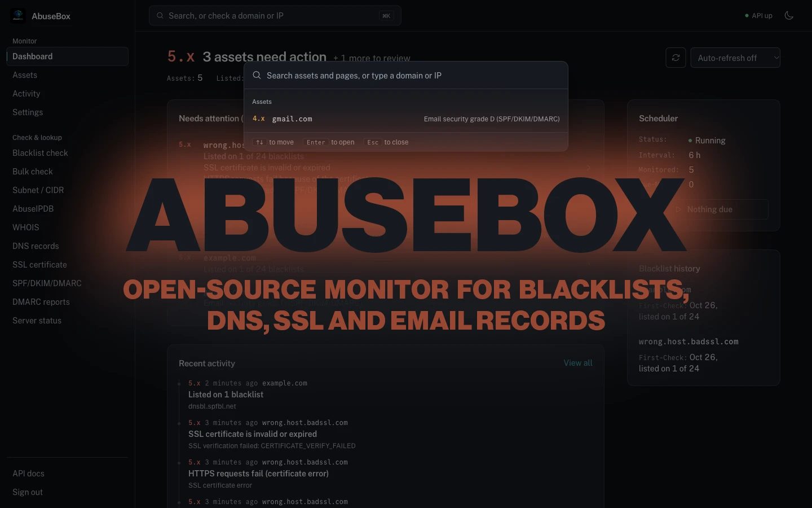Screen dimensions: 812x508
Task: Open the Auto-refresh off dropdown
Action: pyautogui.click(x=735, y=58)
